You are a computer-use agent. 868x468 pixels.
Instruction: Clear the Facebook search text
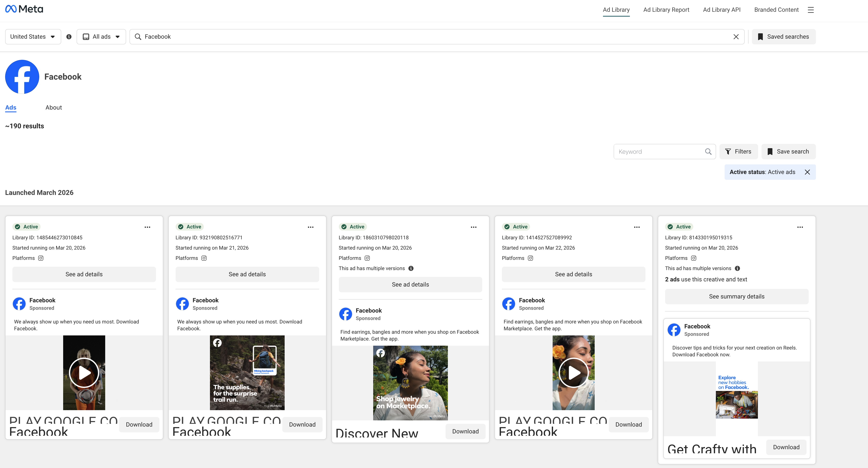pyautogui.click(x=736, y=37)
